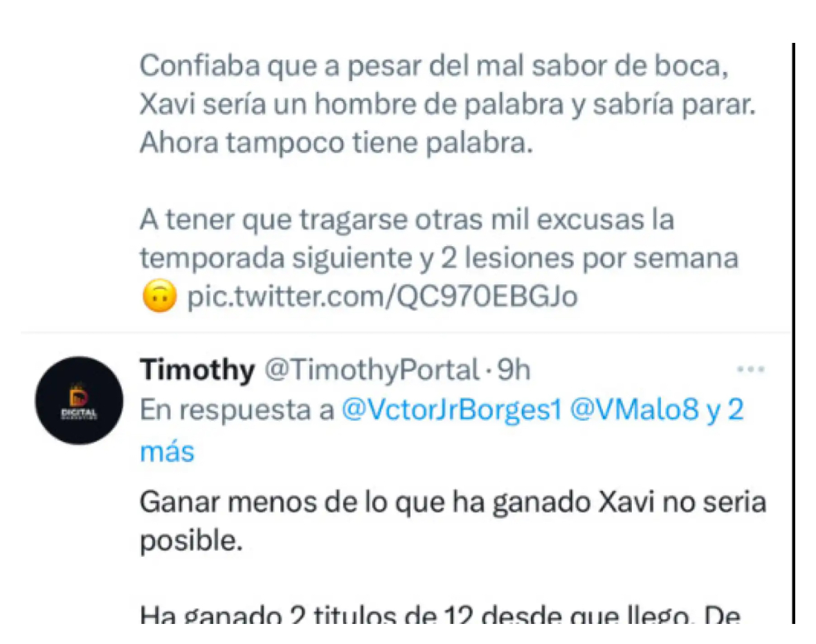This screenshot has width=816, height=644.
Task: Open Timothy's round black profile avatar
Action: pos(79,401)
